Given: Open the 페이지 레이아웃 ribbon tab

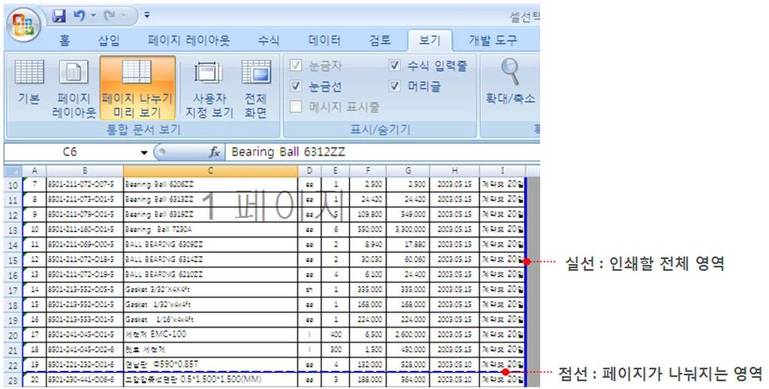Looking at the screenshot, I should click(189, 40).
